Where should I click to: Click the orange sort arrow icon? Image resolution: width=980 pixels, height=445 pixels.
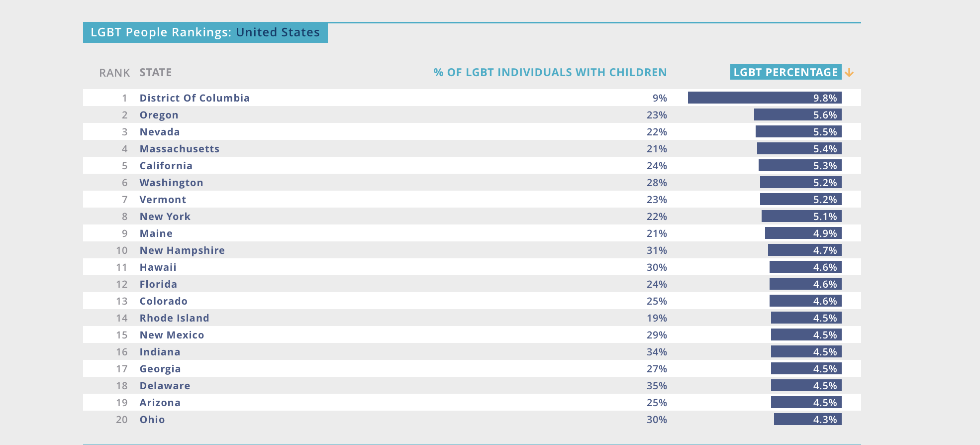coord(849,73)
